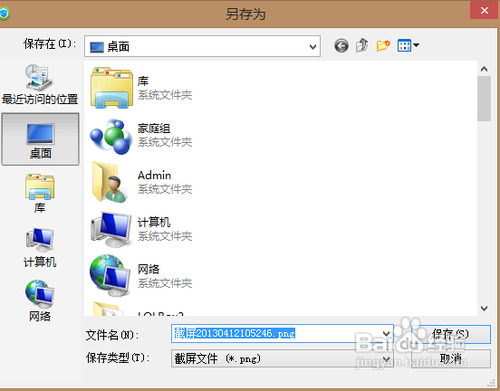Image resolution: width=500 pixels, height=391 pixels.
Task: Go back using the back arrow icon
Action: [341, 46]
